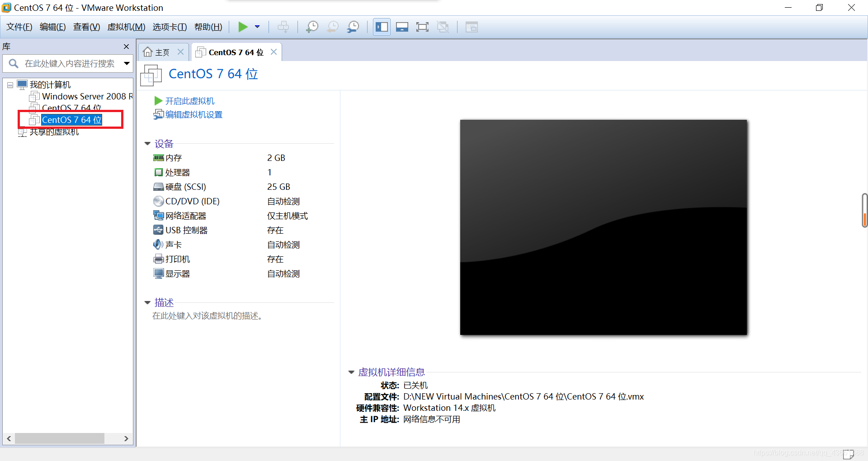Viewport: 868px width, 461px height.
Task: Click the description text input area
Action: tap(208, 316)
